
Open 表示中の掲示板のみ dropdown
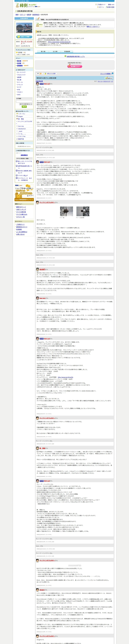tap(26, 104)
